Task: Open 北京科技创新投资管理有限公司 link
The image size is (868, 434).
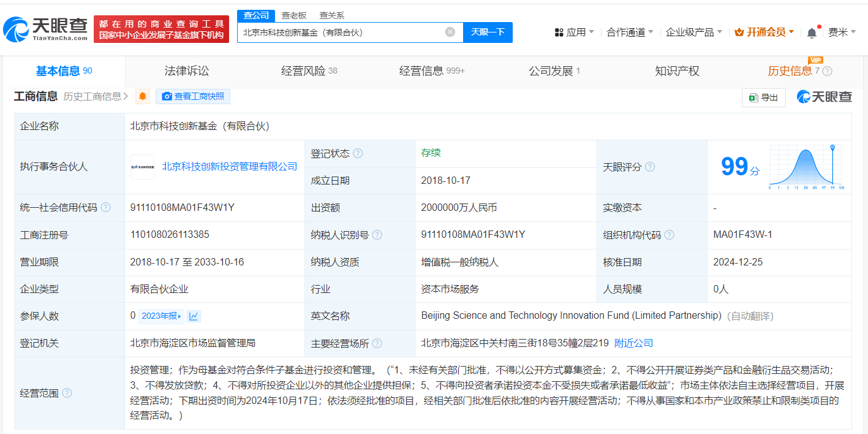Action: click(229, 167)
